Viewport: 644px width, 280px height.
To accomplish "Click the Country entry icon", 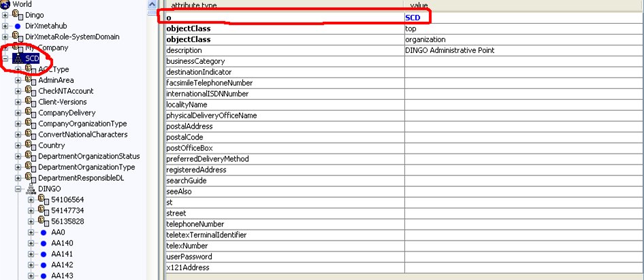I will point(31,145).
